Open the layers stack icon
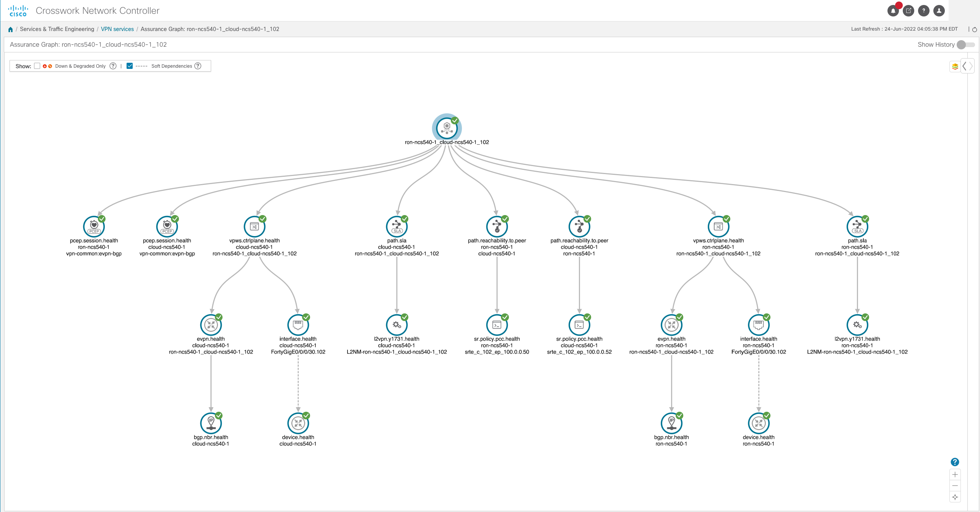The width and height of the screenshot is (980, 512). pyautogui.click(x=955, y=67)
